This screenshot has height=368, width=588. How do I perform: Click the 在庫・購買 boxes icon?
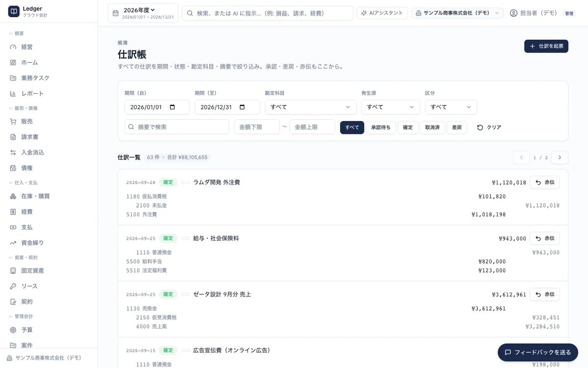(x=13, y=196)
